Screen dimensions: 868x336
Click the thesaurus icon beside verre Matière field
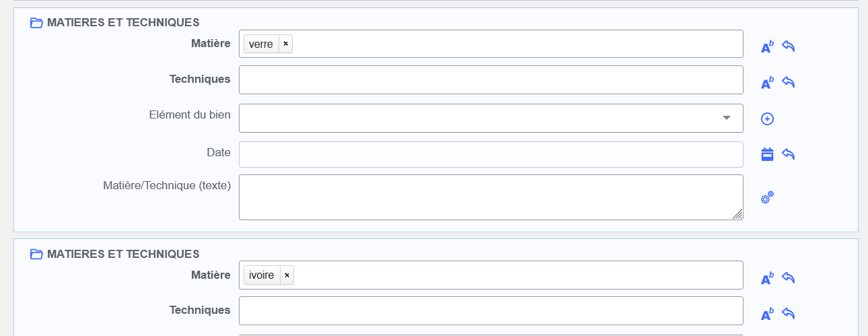[x=767, y=47]
